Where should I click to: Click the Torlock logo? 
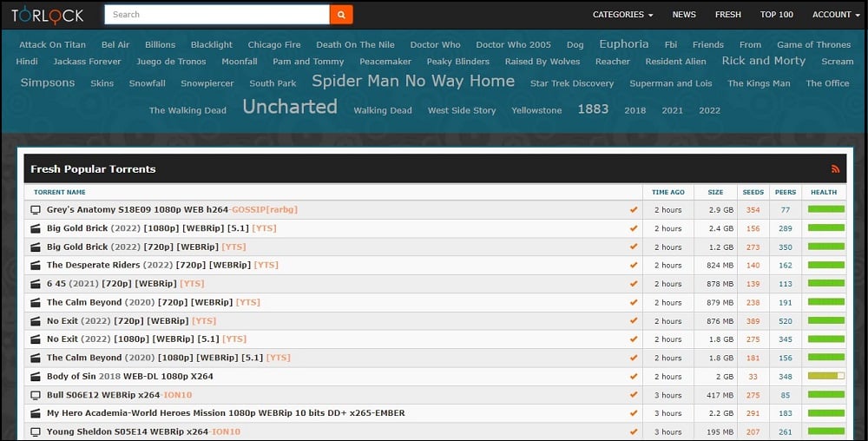(48, 15)
